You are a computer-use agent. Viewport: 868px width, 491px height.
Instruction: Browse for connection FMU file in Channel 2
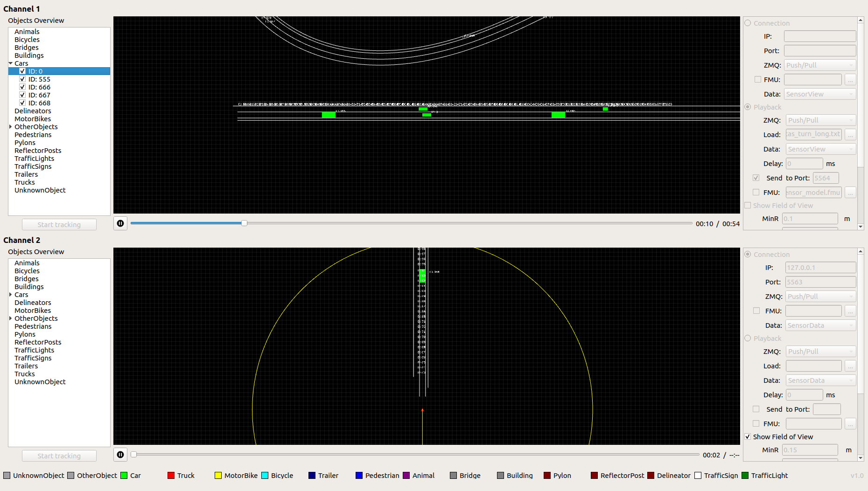pyautogui.click(x=850, y=311)
